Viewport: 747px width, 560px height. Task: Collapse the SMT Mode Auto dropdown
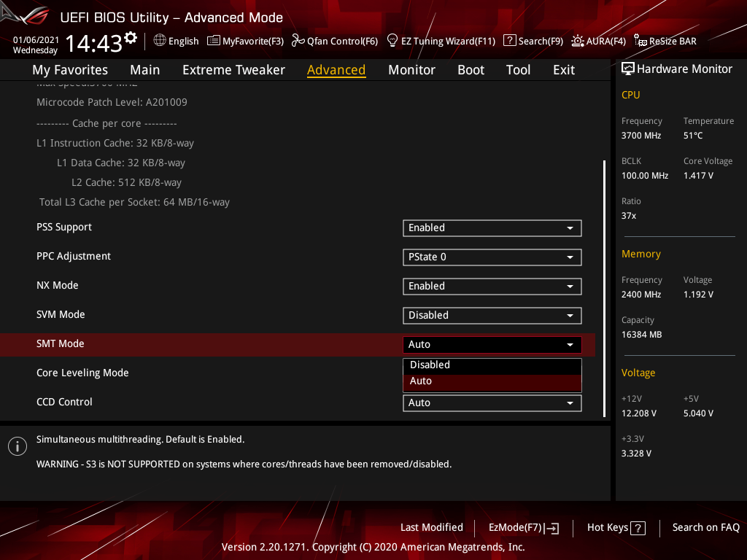492,344
